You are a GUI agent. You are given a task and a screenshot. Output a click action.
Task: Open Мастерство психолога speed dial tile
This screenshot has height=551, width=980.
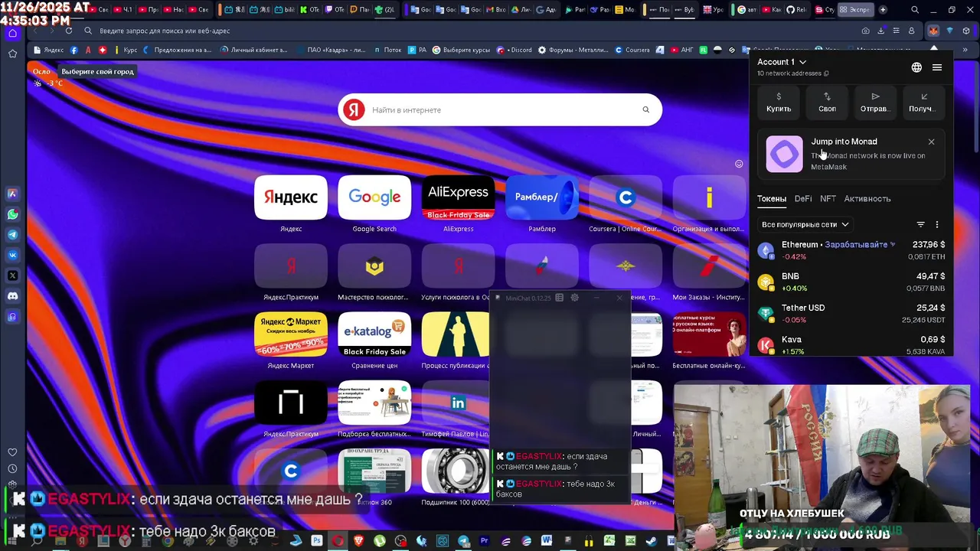pos(374,266)
